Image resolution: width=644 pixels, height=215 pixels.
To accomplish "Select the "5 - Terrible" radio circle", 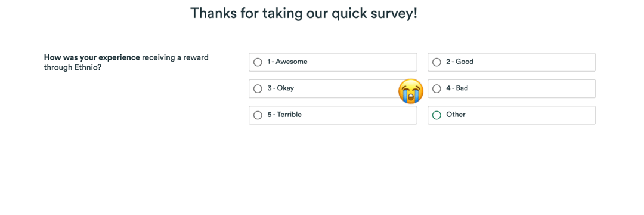I will [258, 115].
